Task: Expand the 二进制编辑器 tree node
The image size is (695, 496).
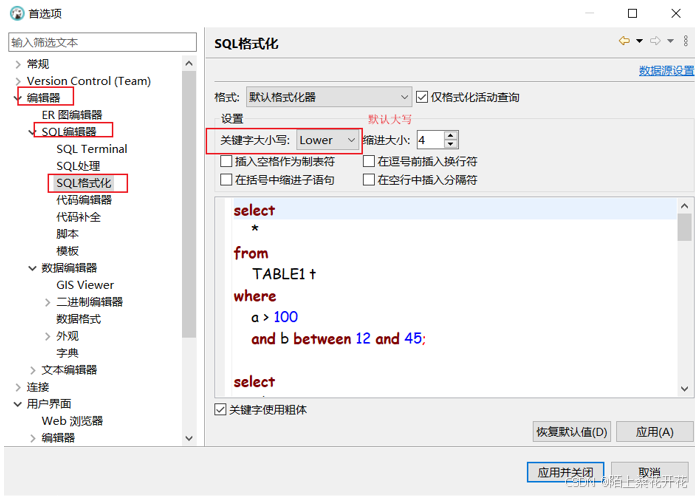Action: click(47, 302)
